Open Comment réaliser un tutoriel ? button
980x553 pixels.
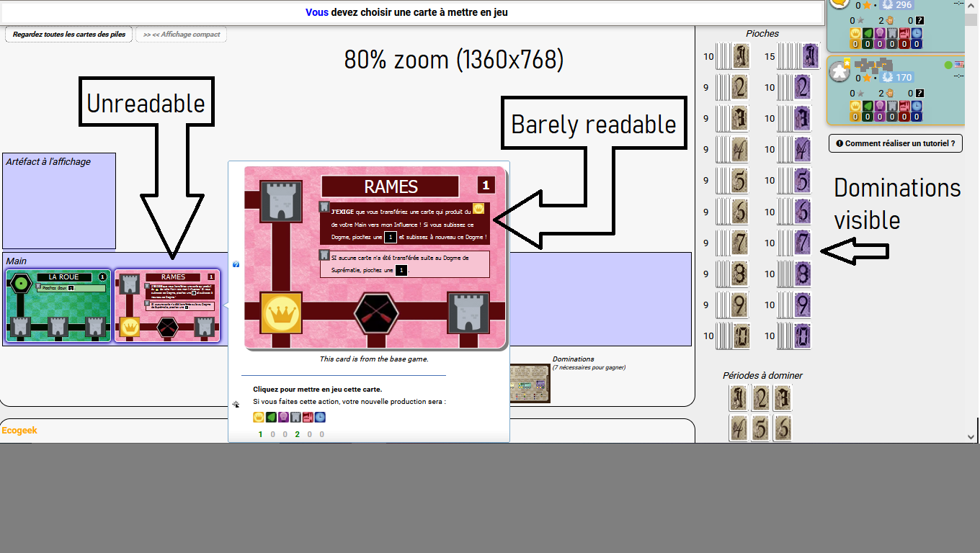896,143
